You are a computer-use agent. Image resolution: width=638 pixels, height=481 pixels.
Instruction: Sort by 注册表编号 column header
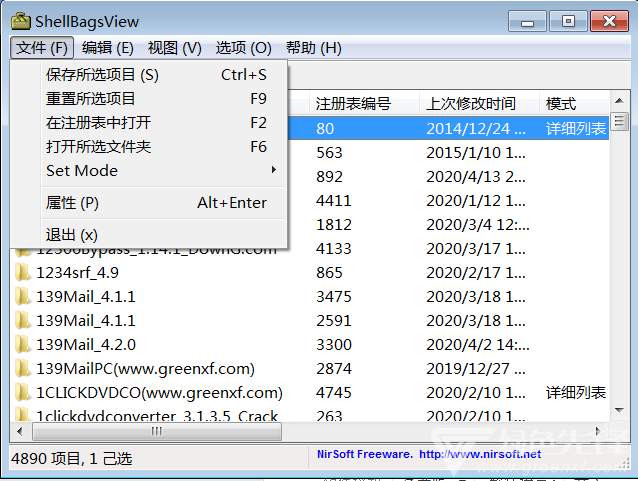coord(364,103)
